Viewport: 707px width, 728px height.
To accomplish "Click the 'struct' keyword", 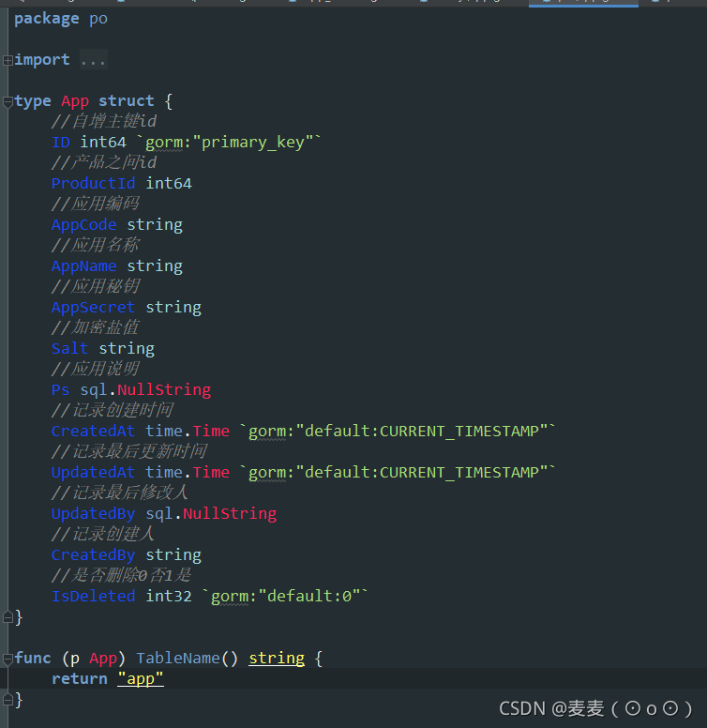I will 127,100.
